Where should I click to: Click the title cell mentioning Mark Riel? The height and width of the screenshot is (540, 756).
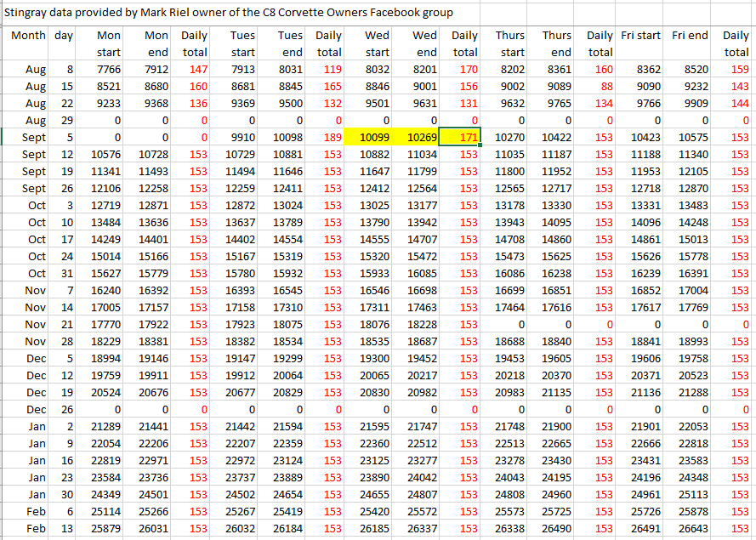[230, 13]
